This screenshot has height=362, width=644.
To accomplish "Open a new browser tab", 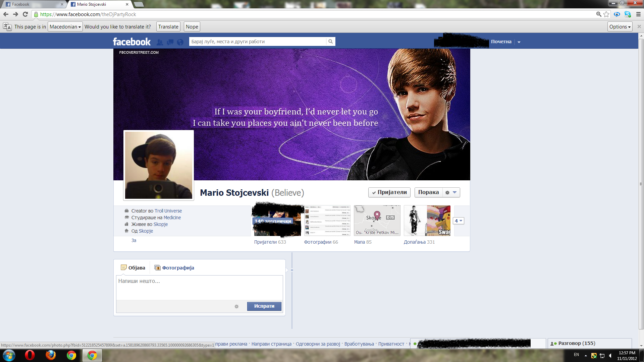I will [139, 4].
